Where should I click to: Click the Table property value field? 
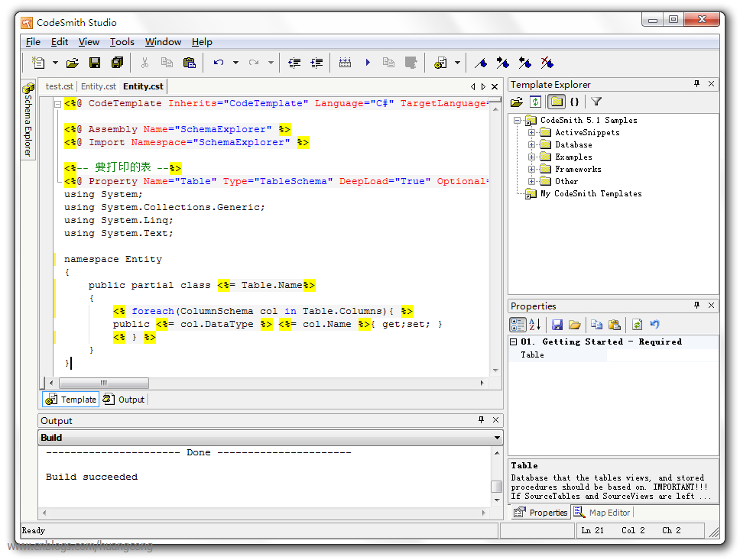661,354
